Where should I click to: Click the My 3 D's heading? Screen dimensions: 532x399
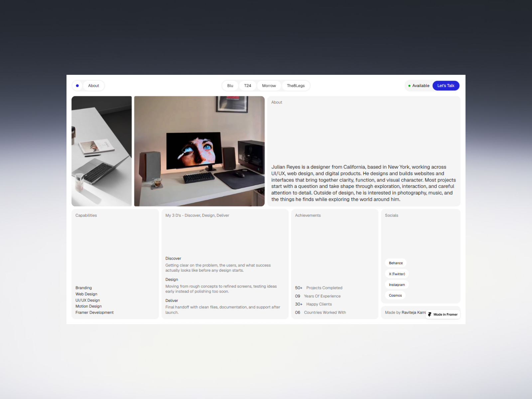(197, 215)
